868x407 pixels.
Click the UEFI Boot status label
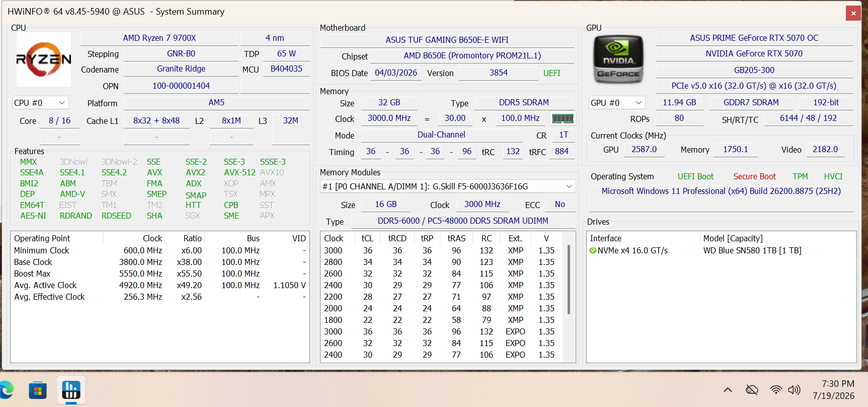(x=695, y=176)
